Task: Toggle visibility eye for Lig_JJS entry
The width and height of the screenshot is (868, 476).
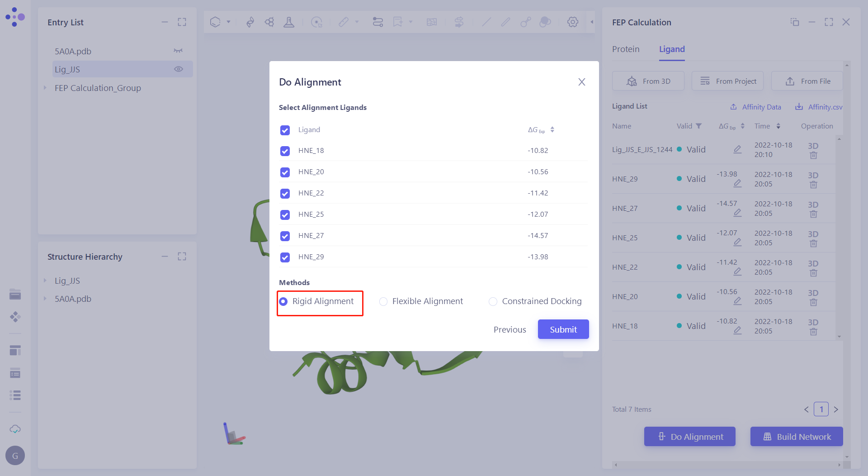Action: coord(179,69)
